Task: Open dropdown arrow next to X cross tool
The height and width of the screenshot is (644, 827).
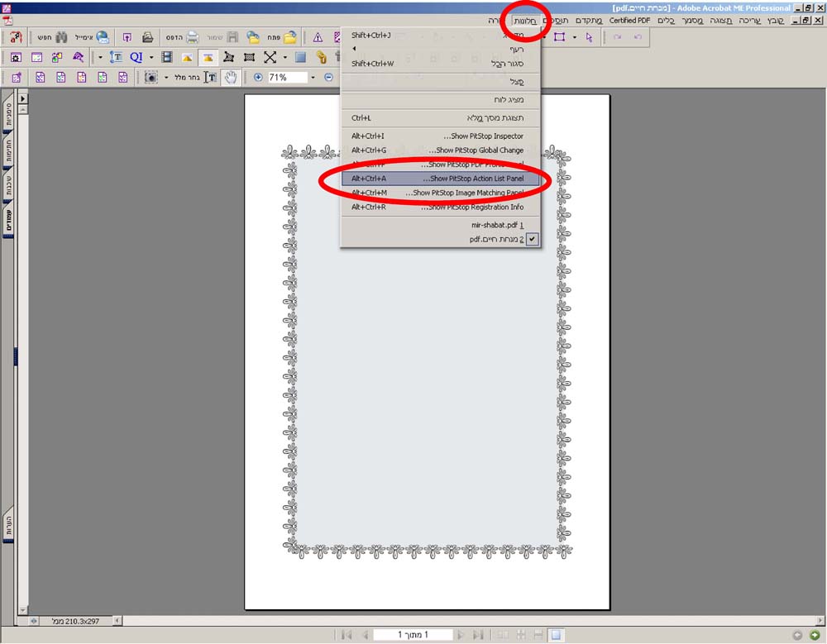Action: [x=285, y=57]
